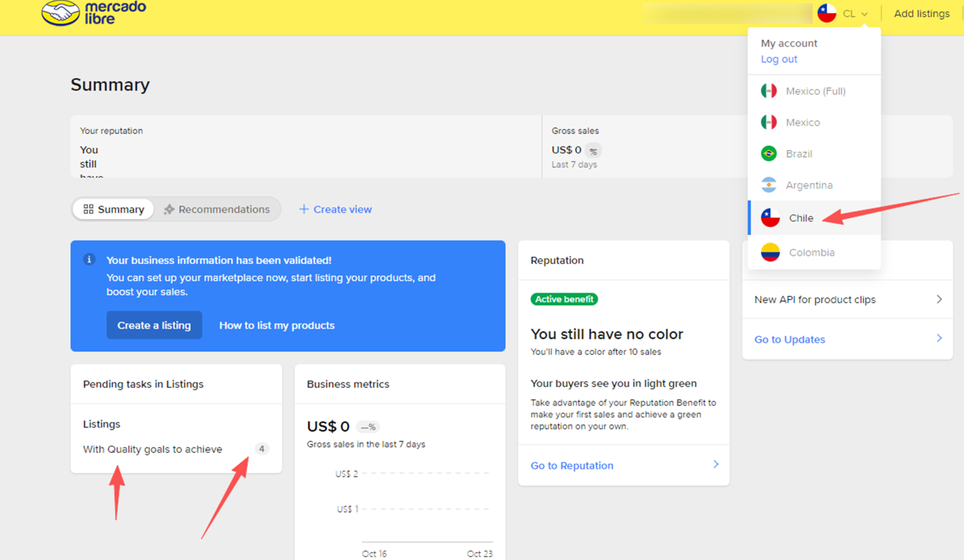Open With Quality goals to achieve count badge
The height and width of the screenshot is (560, 964).
(261, 449)
